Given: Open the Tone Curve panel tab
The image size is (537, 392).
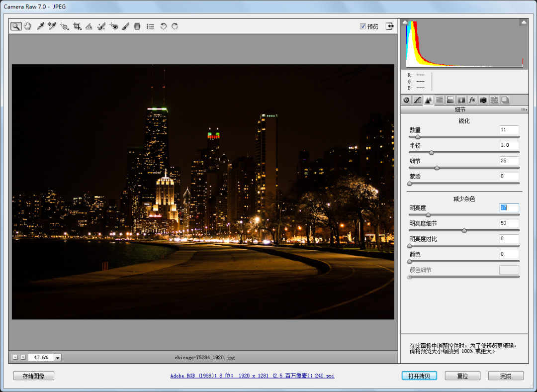Looking at the screenshot, I should (418, 100).
